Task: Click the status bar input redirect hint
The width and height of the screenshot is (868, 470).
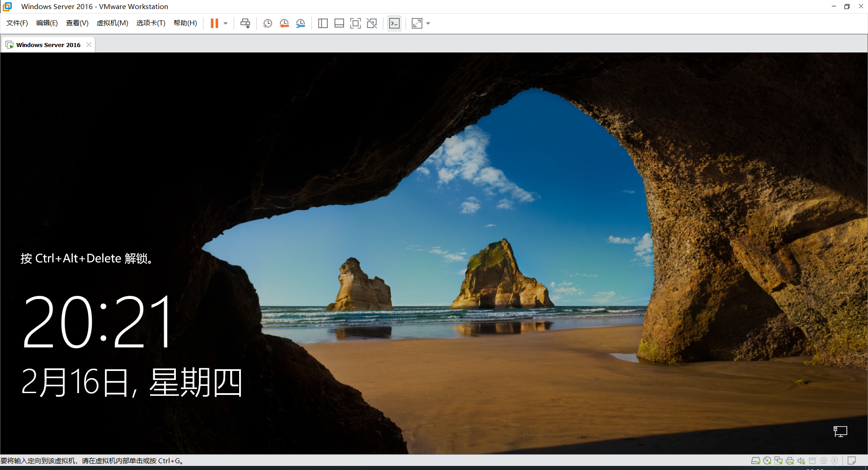Action: (x=92, y=461)
